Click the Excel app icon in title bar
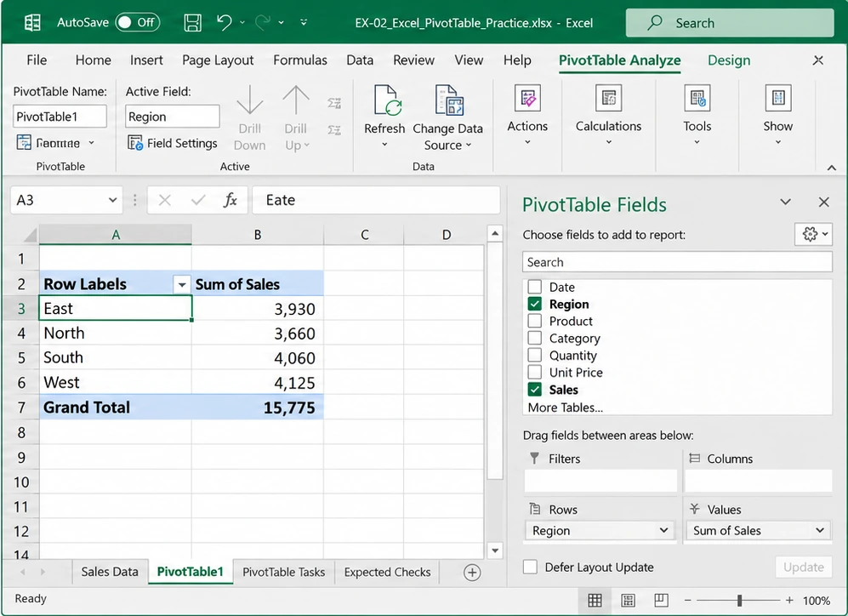 [x=32, y=23]
